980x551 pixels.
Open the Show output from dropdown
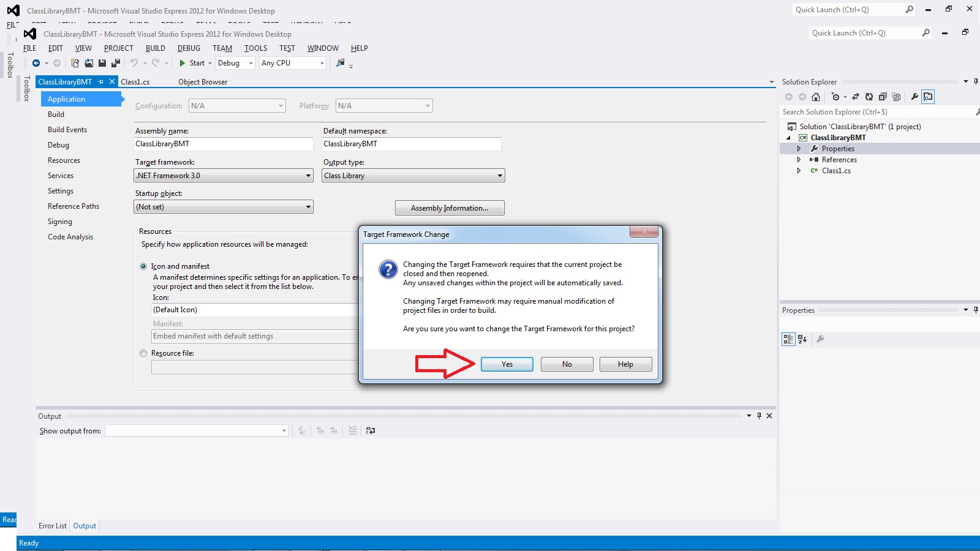(x=196, y=430)
